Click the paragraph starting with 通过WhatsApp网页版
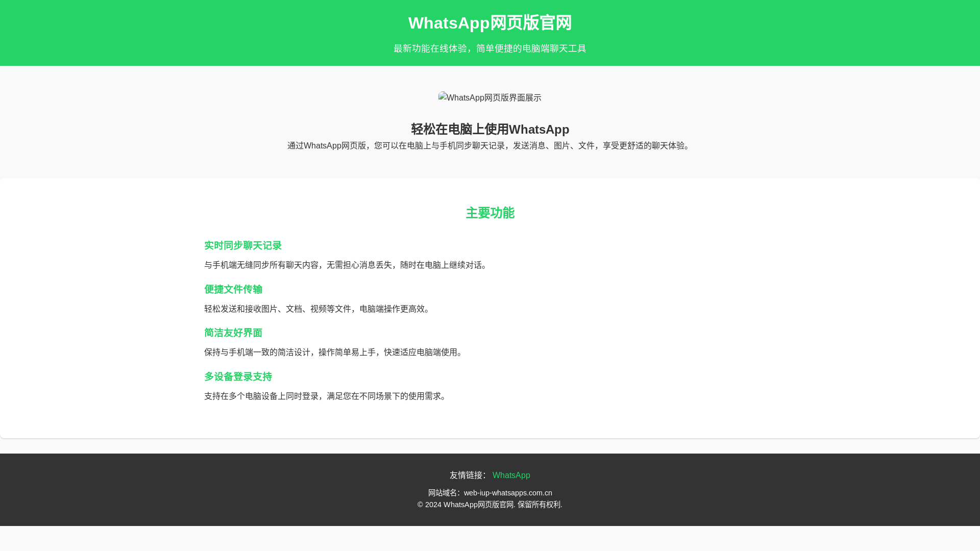Image resolution: width=980 pixels, height=551 pixels. pyautogui.click(x=490, y=146)
